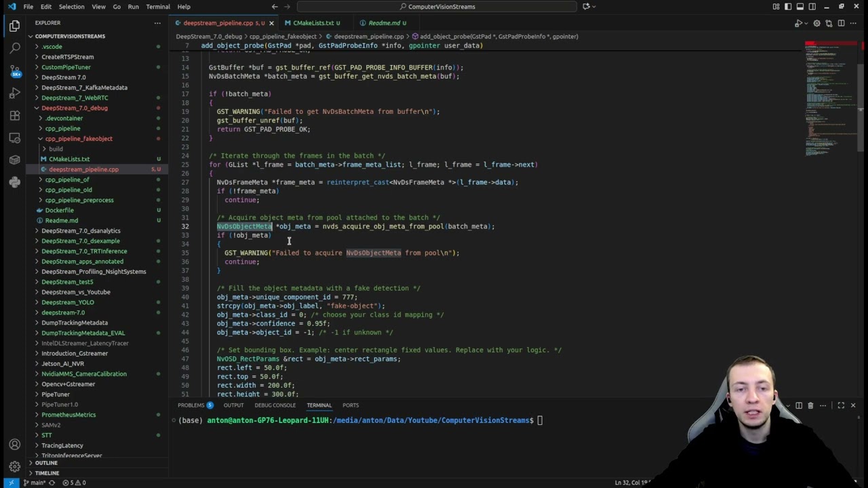The height and width of the screenshot is (488, 868).
Task: Click the Open Changes icon in editor toolbar
Action: click(829, 23)
